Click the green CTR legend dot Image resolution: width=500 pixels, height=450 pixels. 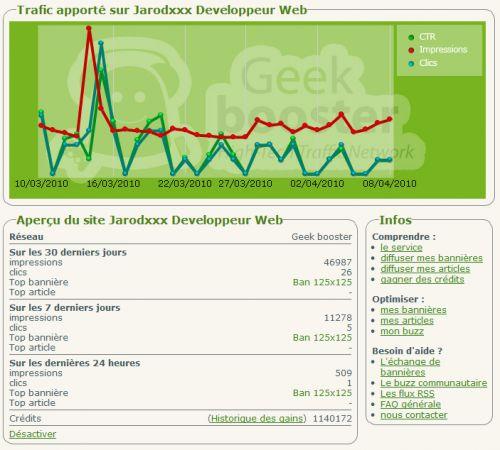411,37
